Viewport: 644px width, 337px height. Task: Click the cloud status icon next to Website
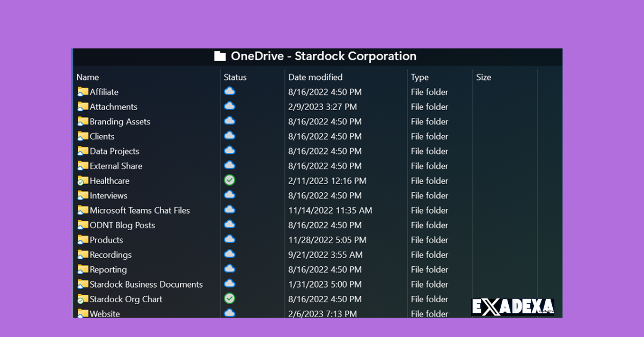[230, 313]
